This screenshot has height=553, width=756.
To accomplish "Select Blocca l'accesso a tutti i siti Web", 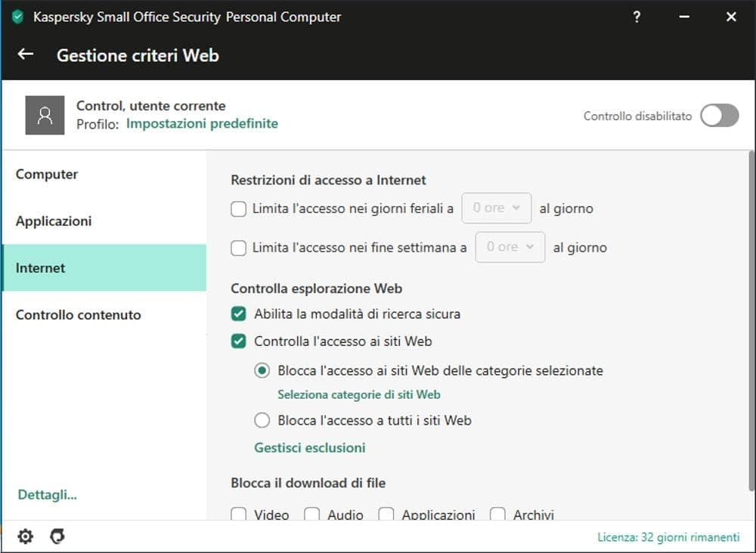I will coord(262,420).
